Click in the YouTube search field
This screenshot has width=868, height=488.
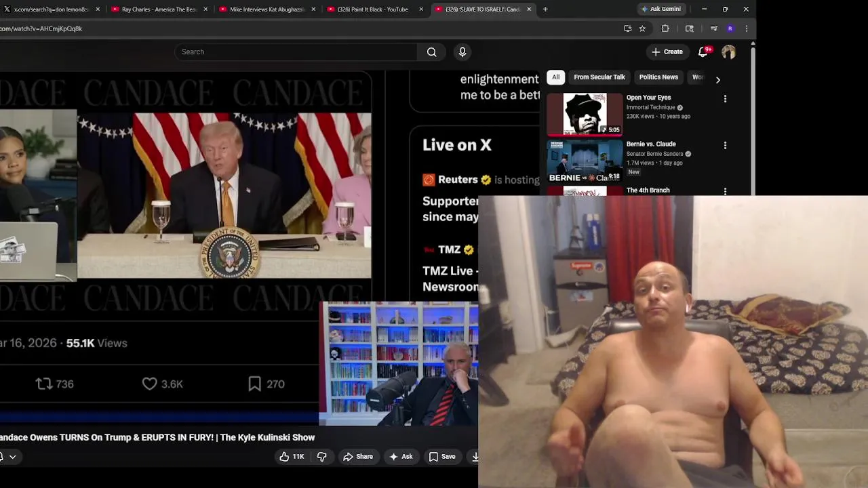[x=296, y=52]
